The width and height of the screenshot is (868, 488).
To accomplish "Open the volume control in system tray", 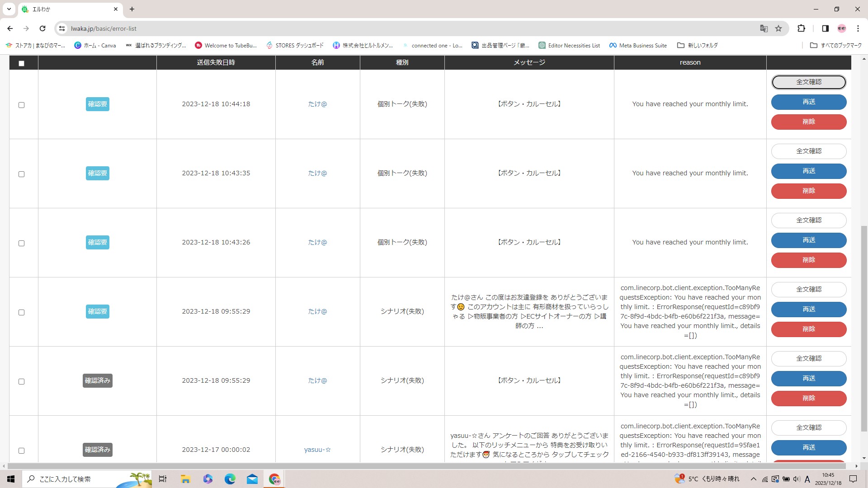I will pyautogui.click(x=797, y=479).
